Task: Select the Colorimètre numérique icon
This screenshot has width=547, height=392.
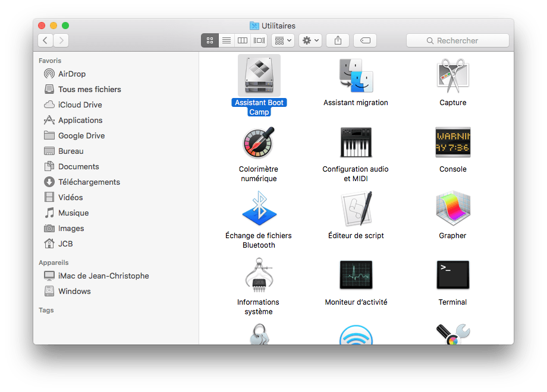Action: pyautogui.click(x=259, y=142)
